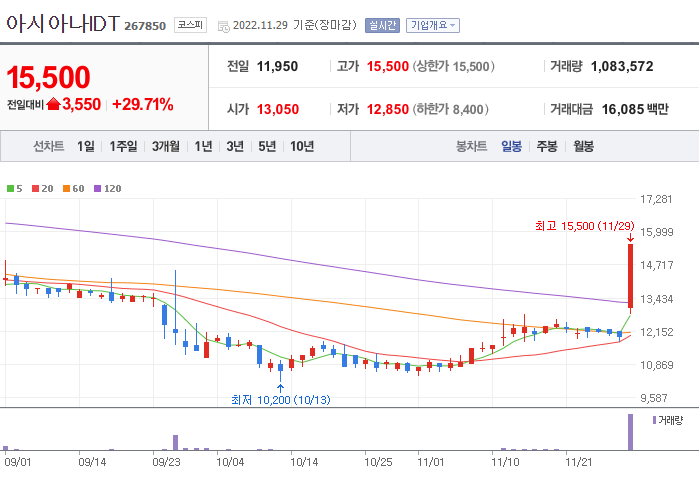
Task: Click the current price 15,500
Action: pyautogui.click(x=48, y=78)
